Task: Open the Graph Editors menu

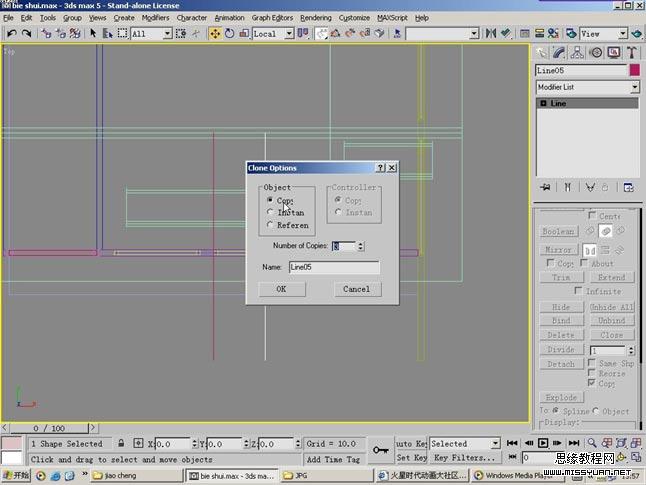Action: tap(272, 18)
